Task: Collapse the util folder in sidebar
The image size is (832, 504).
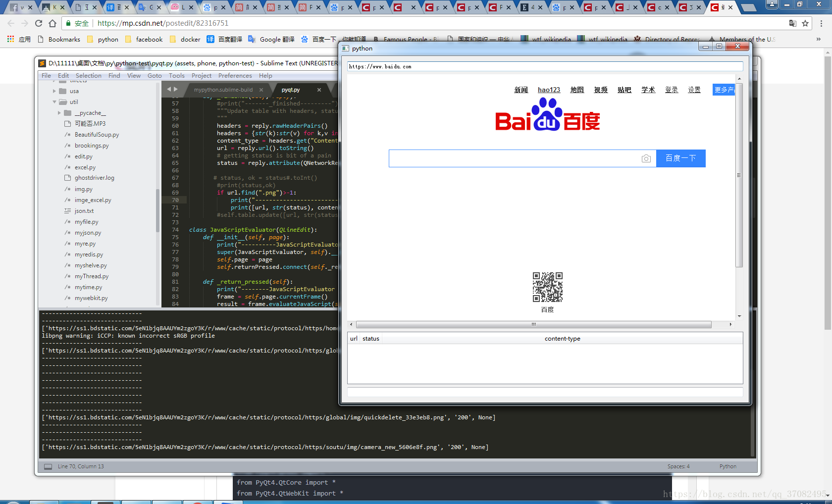Action: [54, 102]
